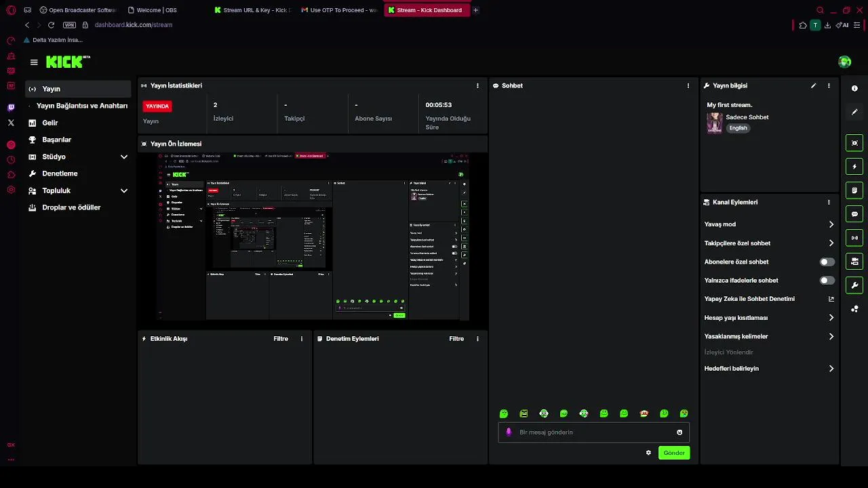The image size is (868, 488).
Task: Toggle wrench stream info widget in right toolbar
Action: (854, 285)
